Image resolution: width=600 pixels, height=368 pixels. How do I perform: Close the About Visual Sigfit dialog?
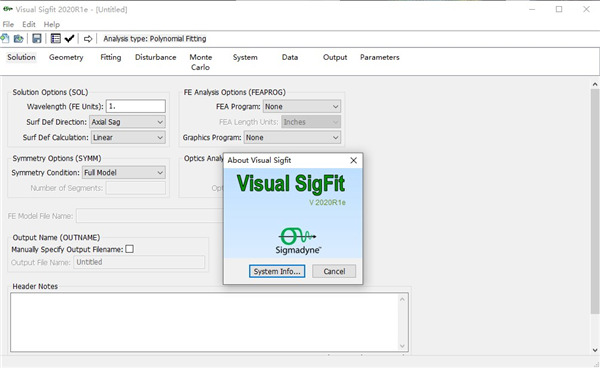354,160
